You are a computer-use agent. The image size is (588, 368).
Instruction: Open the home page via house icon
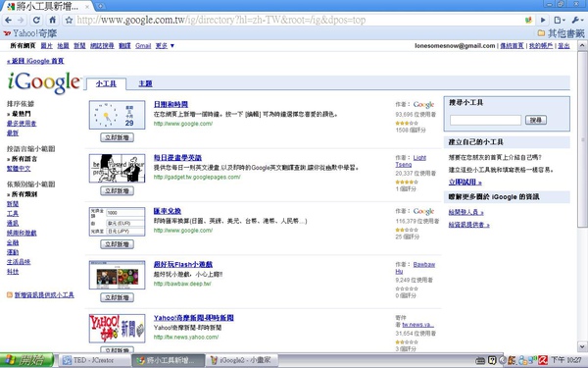pyautogui.click(x=53, y=20)
